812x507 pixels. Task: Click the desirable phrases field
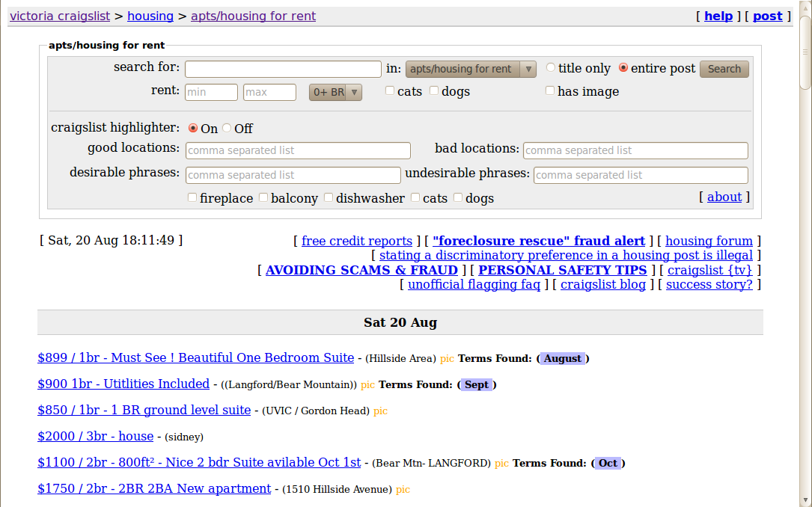(293, 175)
